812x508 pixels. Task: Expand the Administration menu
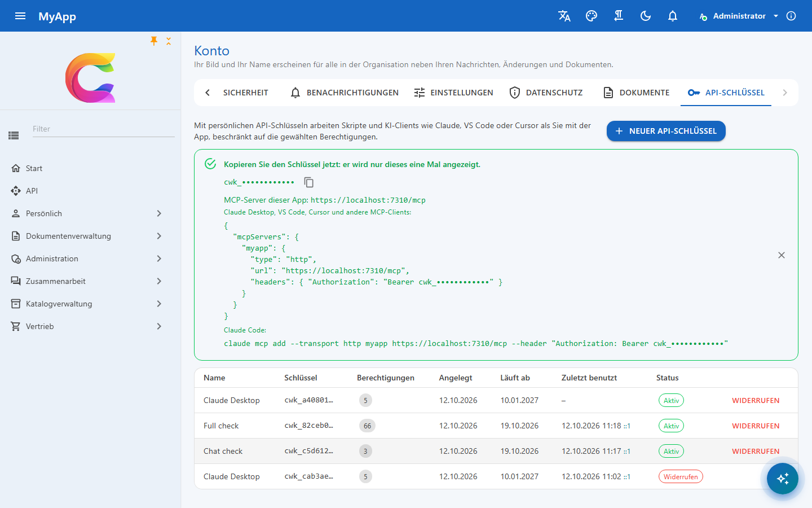(x=90, y=259)
